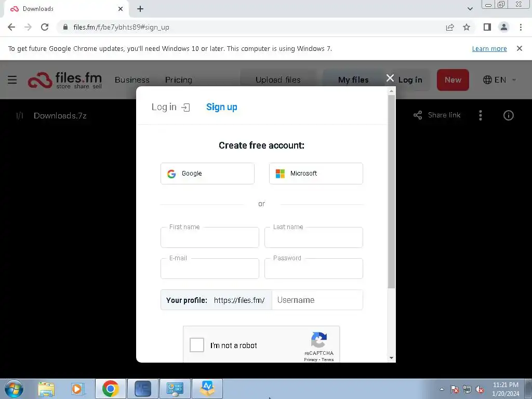
Task: Click the globe language icon
Action: pyautogui.click(x=487, y=80)
